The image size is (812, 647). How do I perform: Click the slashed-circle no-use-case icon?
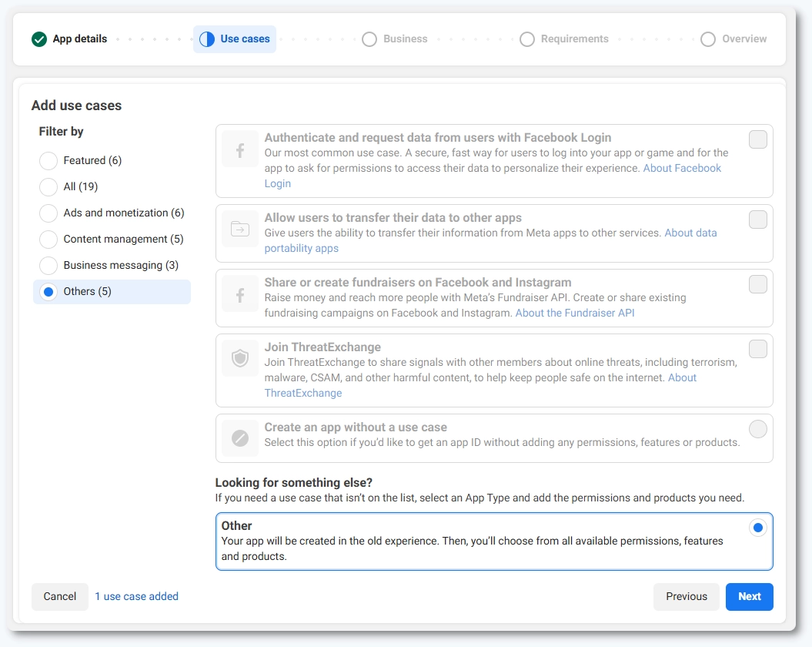[239, 438]
